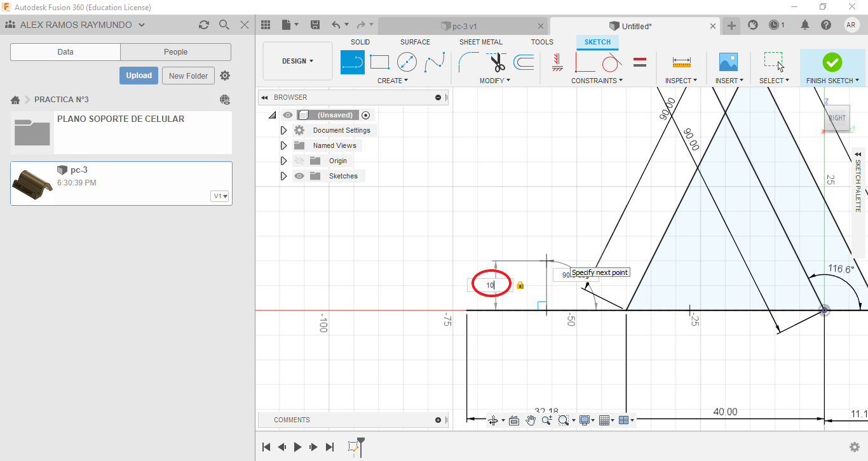The width and height of the screenshot is (868, 461).
Task: Select the Trim scissors tool
Action: (x=497, y=62)
